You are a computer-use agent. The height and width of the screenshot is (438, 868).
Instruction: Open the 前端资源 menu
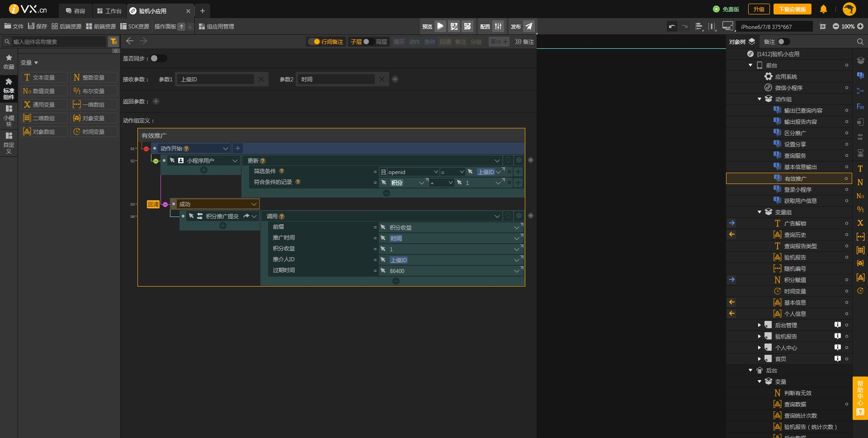click(101, 26)
